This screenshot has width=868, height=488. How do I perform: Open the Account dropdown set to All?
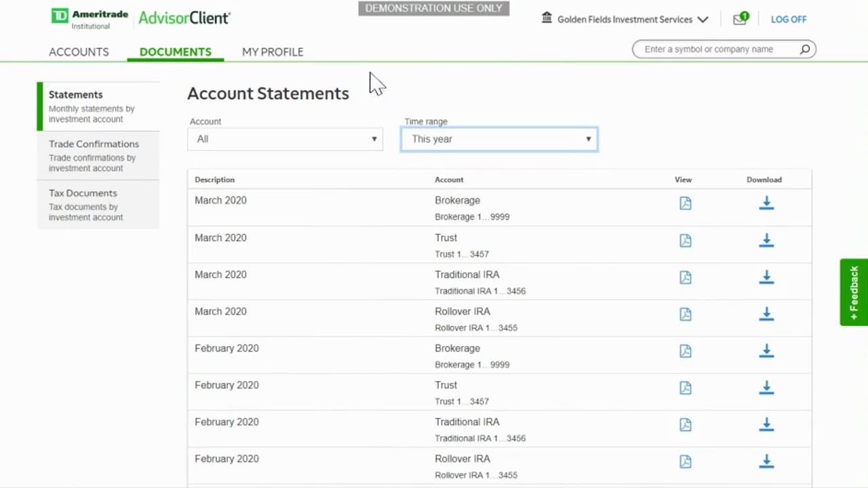285,139
